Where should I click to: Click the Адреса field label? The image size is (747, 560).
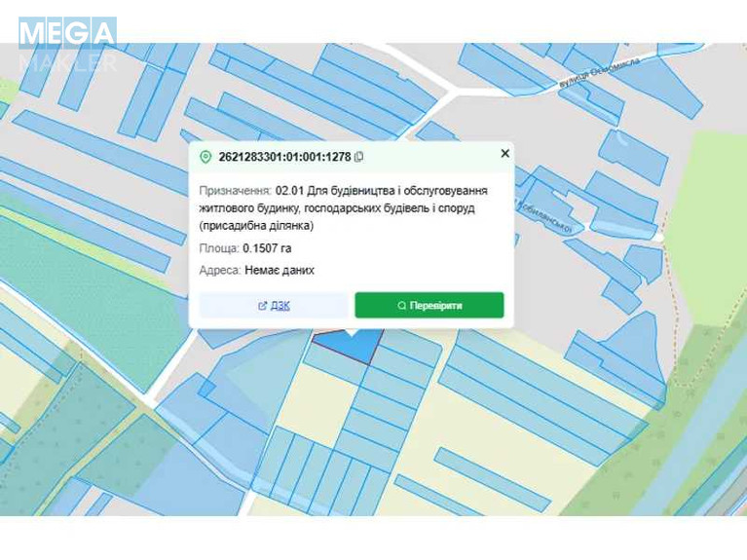click(220, 270)
